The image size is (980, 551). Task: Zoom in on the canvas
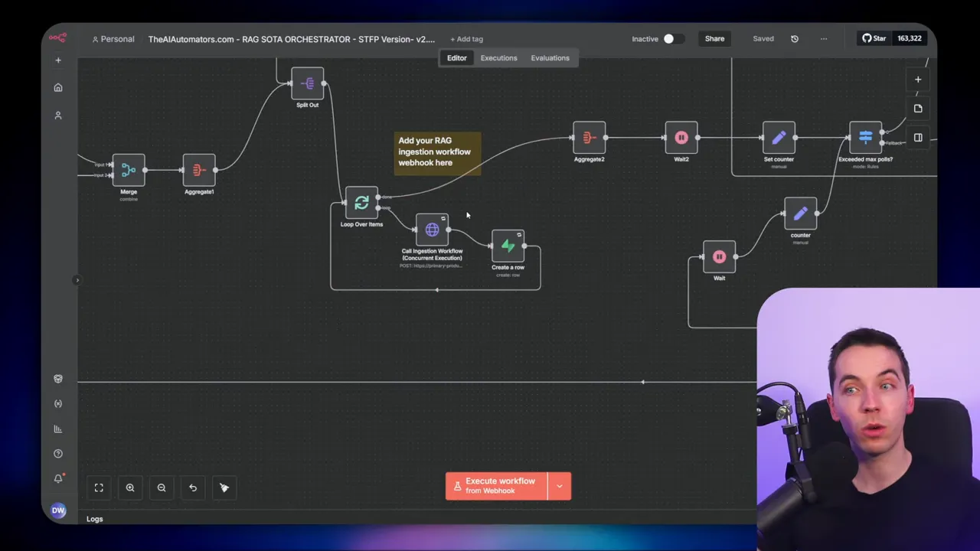[130, 487]
